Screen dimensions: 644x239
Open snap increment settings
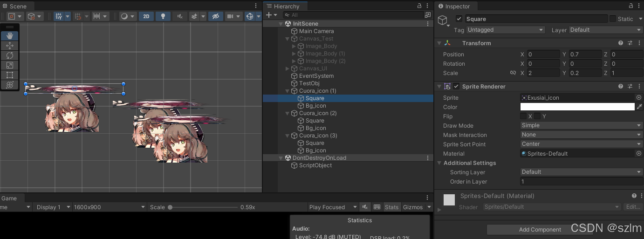tap(101, 16)
